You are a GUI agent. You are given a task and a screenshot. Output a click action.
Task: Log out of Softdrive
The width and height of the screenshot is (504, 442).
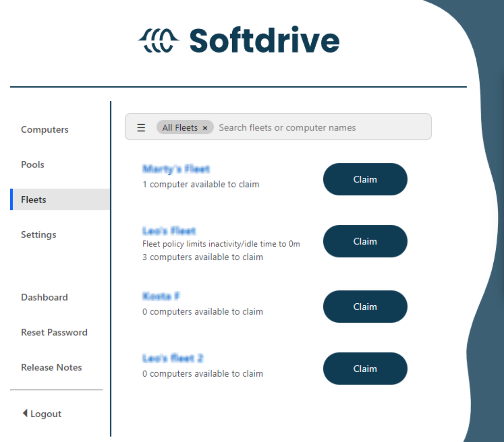pos(42,414)
